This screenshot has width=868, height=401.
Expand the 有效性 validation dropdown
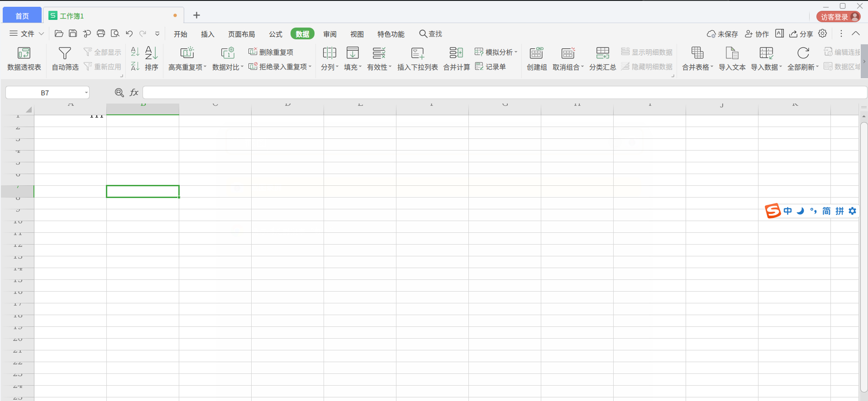pos(390,67)
